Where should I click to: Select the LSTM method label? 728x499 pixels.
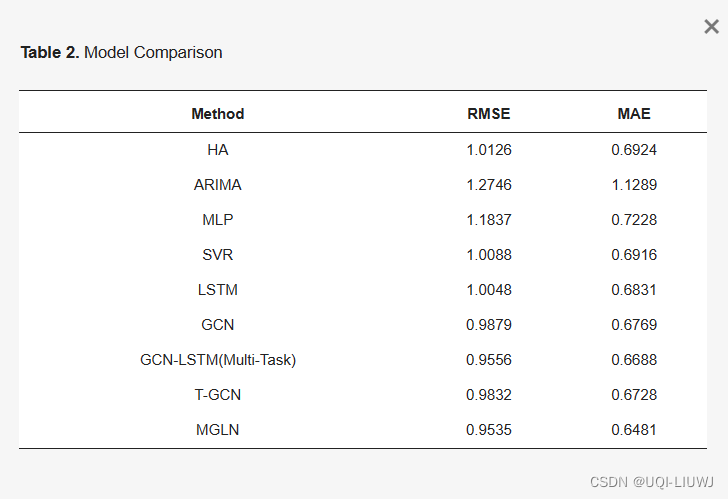(218, 290)
